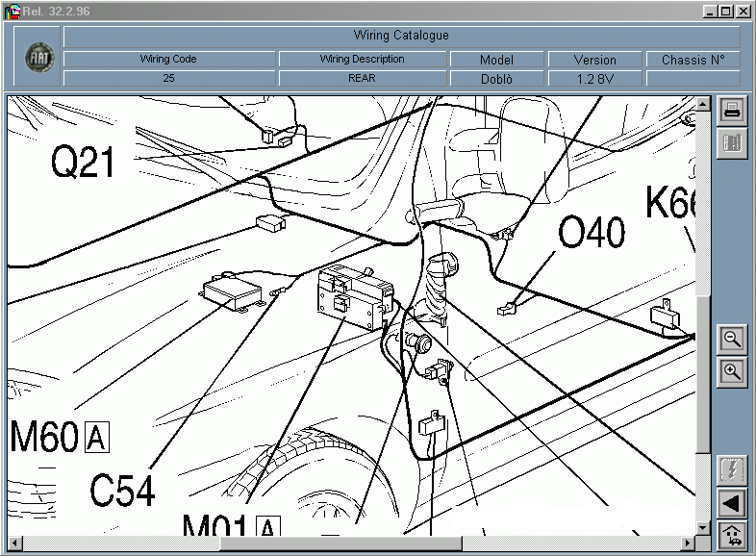Zoom out with the minus magnifier
The image size is (756, 556).
[x=732, y=339]
